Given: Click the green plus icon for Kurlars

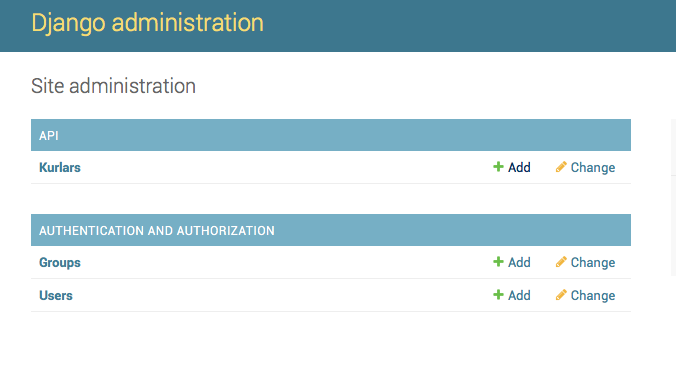Looking at the screenshot, I should [498, 167].
